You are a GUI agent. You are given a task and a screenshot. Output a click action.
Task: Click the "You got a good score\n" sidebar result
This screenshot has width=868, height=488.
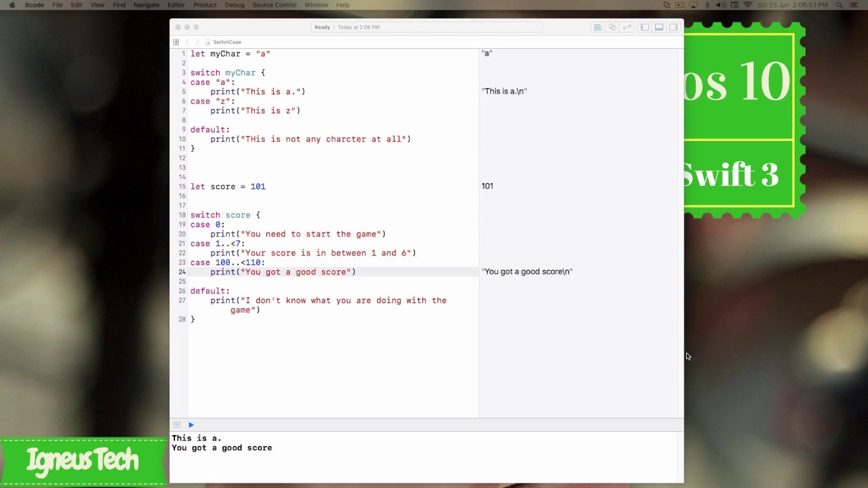pos(528,271)
